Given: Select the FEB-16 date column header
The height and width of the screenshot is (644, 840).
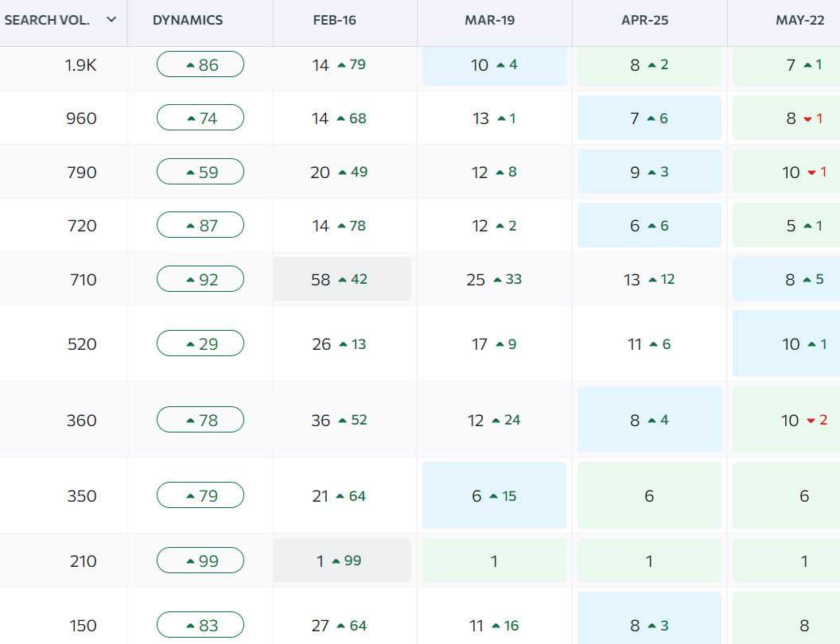Looking at the screenshot, I should coord(334,20).
